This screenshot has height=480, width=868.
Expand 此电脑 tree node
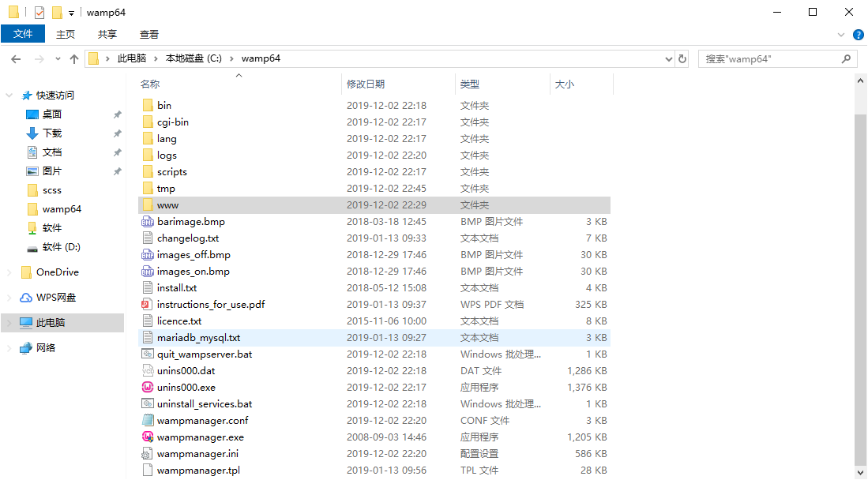9,323
